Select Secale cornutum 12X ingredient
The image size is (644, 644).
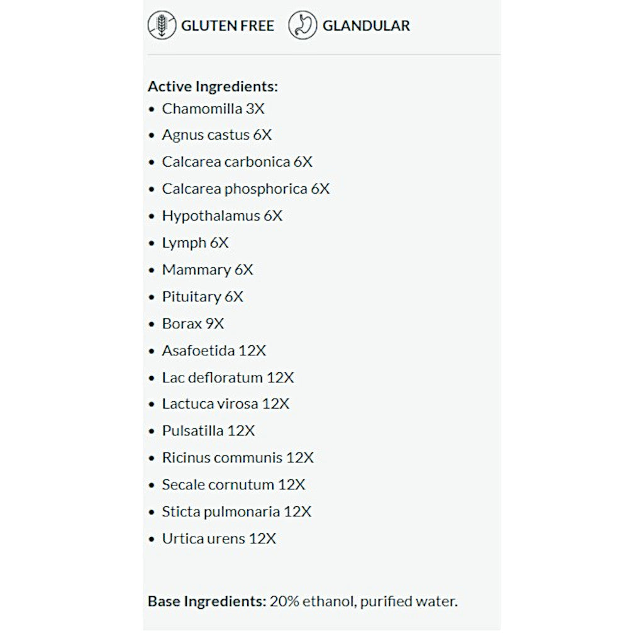click(x=233, y=485)
